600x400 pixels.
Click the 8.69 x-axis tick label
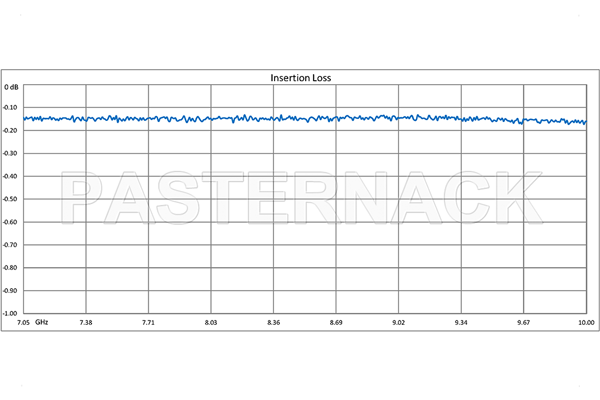[336, 323]
